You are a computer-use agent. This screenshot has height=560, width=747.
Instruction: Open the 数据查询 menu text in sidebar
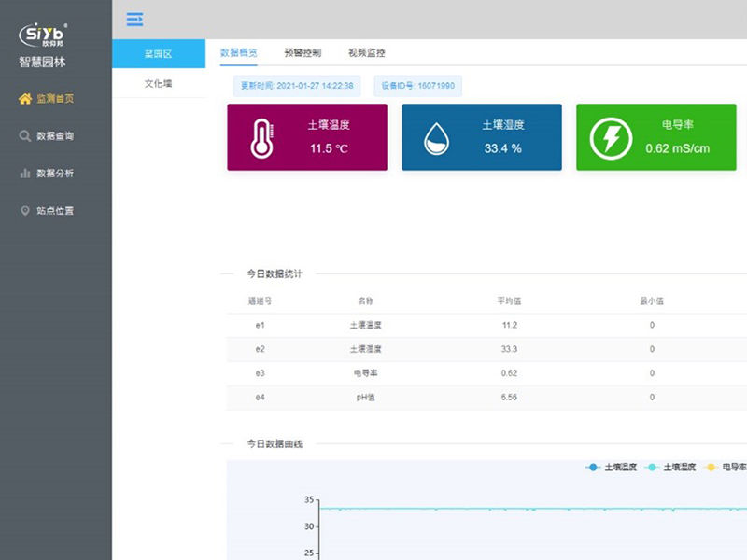(x=55, y=136)
